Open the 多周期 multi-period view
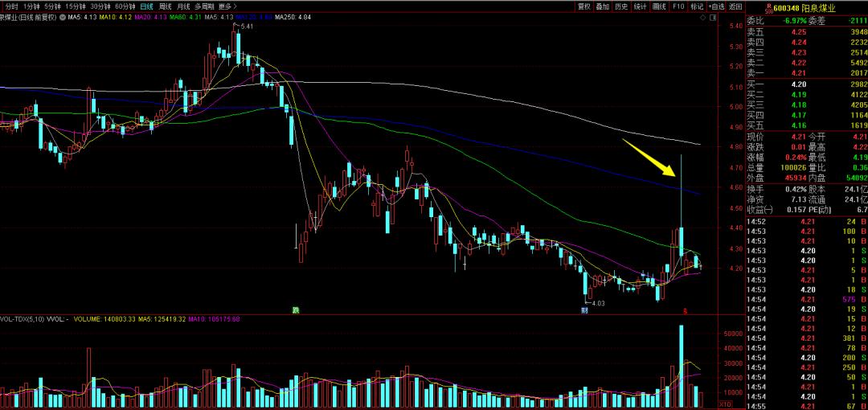Viewport: 868px width, 410px height. point(203,6)
